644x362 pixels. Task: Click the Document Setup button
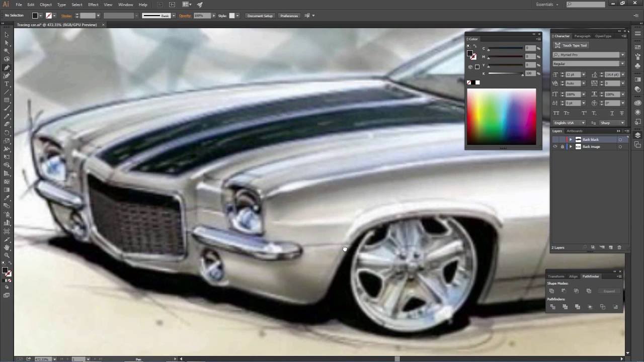click(260, 16)
